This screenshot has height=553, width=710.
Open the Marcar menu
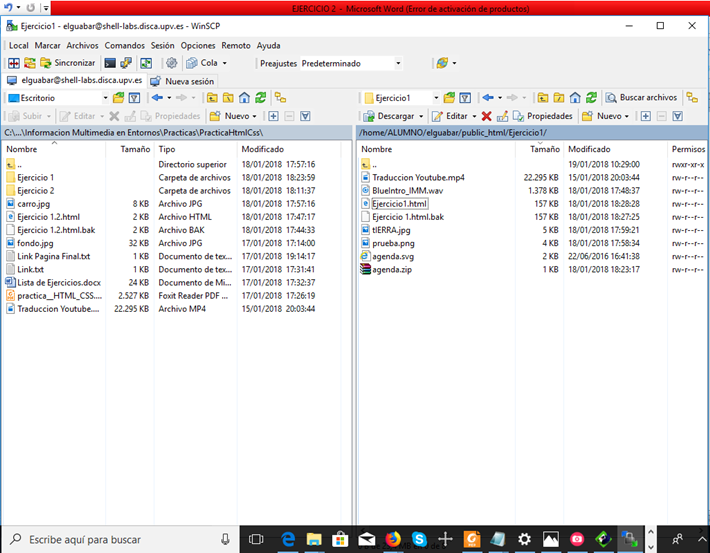pyautogui.click(x=48, y=46)
